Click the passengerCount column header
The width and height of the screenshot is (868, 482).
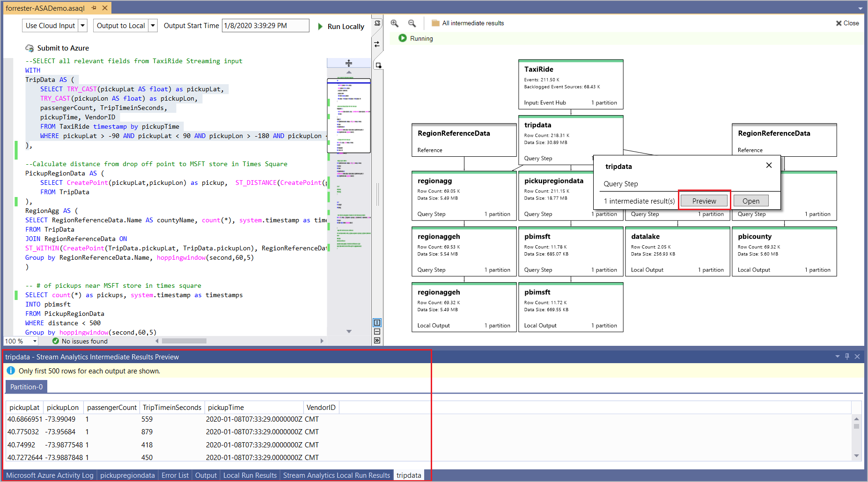[x=112, y=408]
